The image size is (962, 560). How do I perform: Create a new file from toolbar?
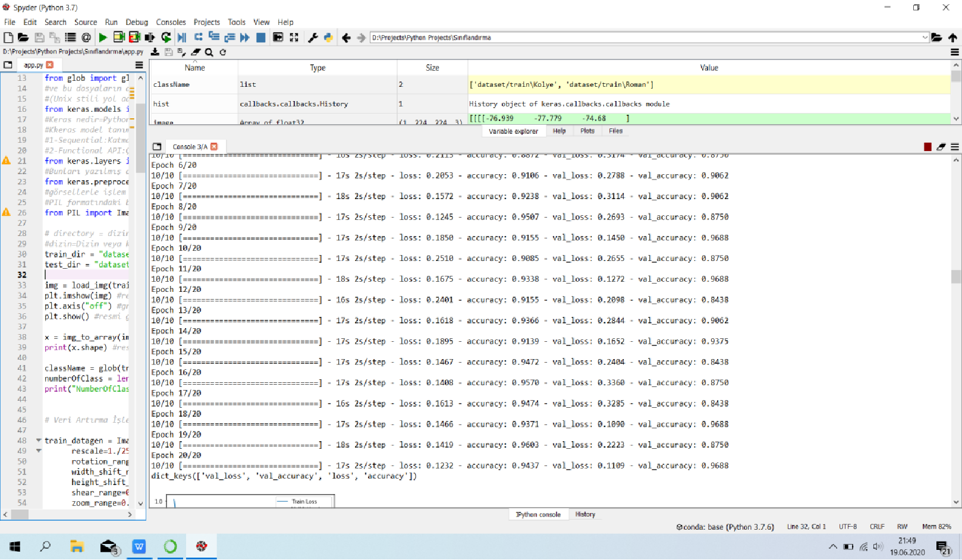(8, 37)
